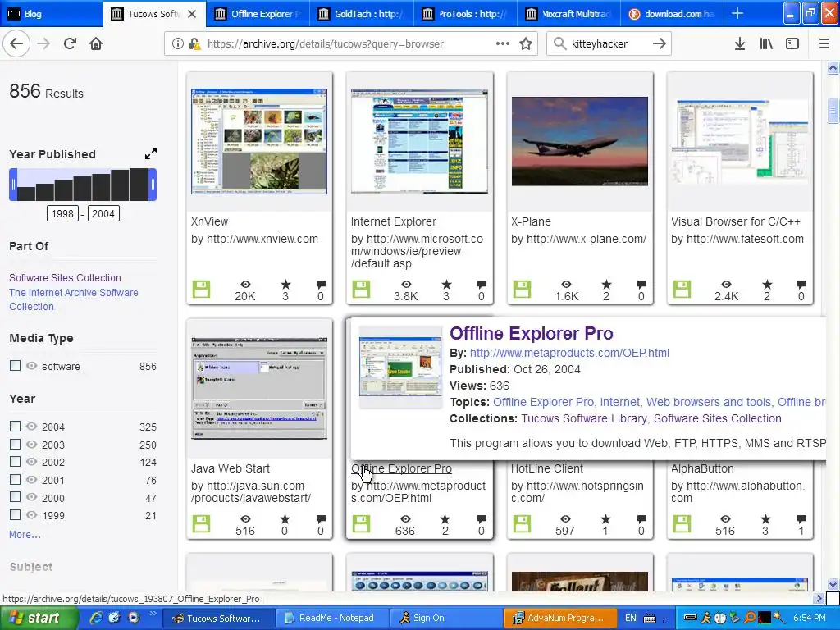The image size is (840, 630).
Task: Open a new tab with the plus icon
Action: coord(737,13)
